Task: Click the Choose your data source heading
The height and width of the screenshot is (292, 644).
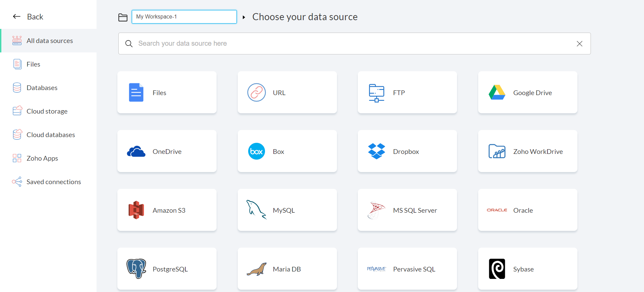Action: (305, 17)
